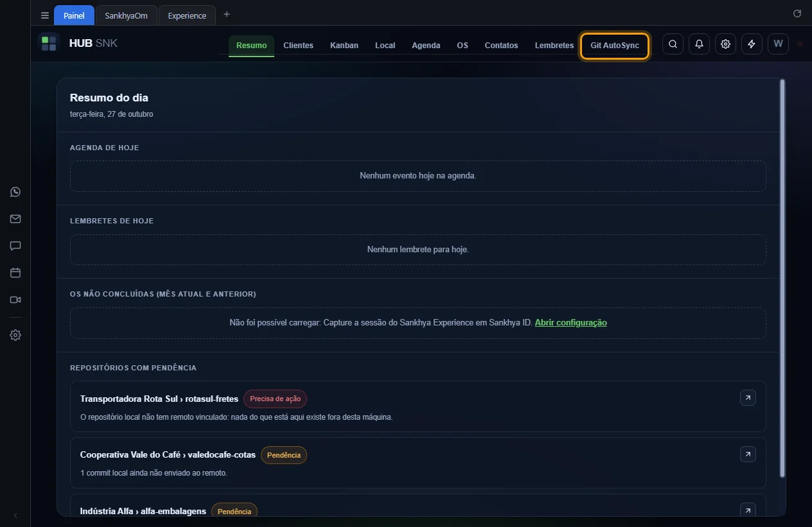Open the video camera icon in the sidebar
Image resolution: width=812 pixels, height=527 pixels.
click(x=15, y=300)
